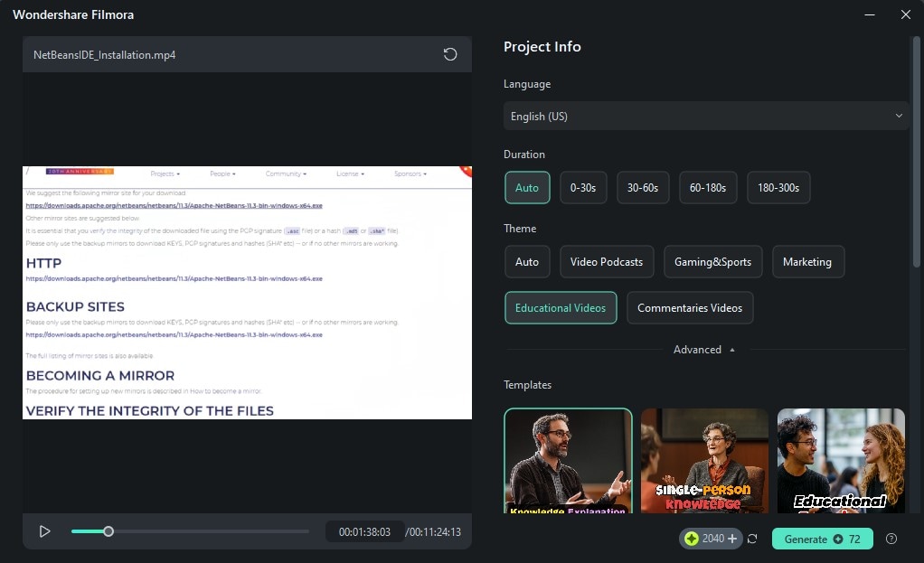Select the Educational Videos theme
924x563 pixels.
(561, 308)
